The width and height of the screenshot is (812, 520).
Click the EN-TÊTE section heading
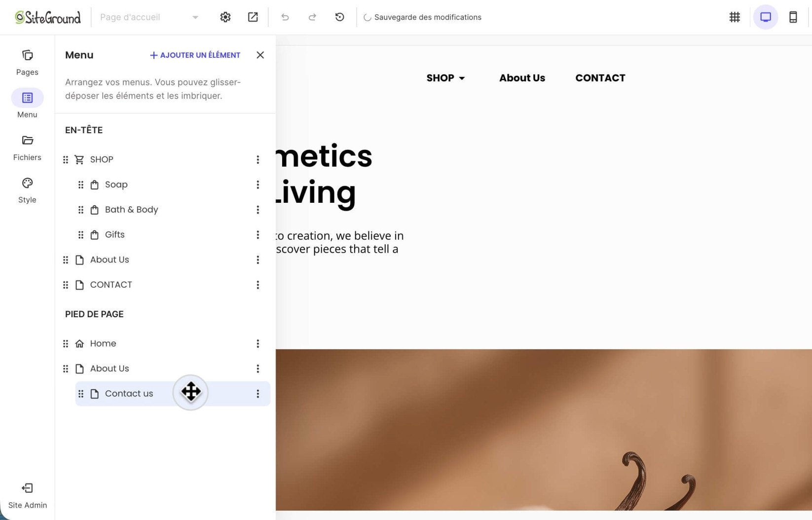click(x=84, y=130)
